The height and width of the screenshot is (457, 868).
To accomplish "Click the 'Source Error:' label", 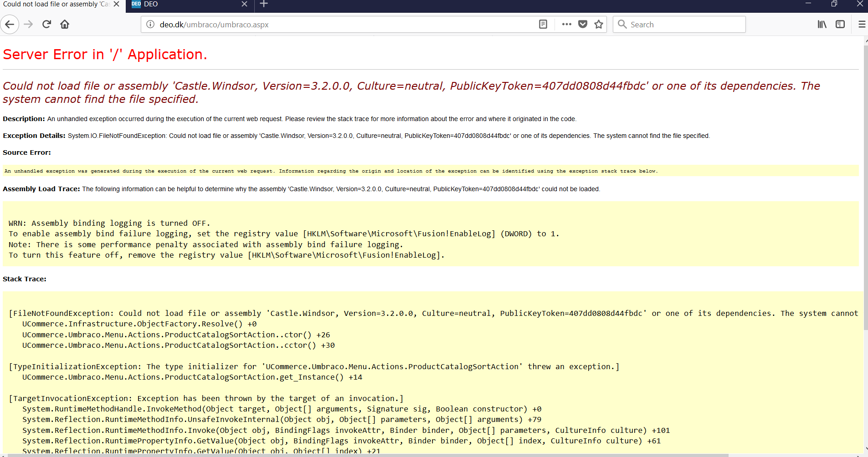I will (x=27, y=152).
